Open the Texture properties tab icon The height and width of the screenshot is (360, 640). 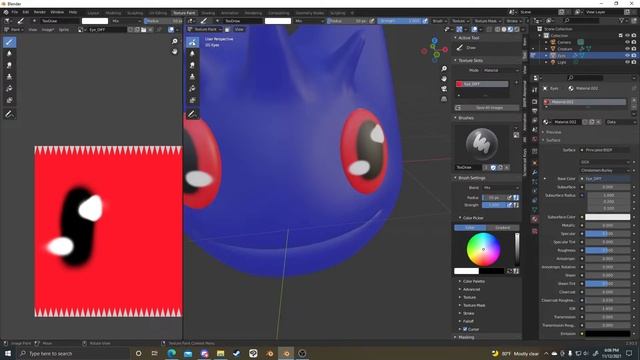click(535, 231)
